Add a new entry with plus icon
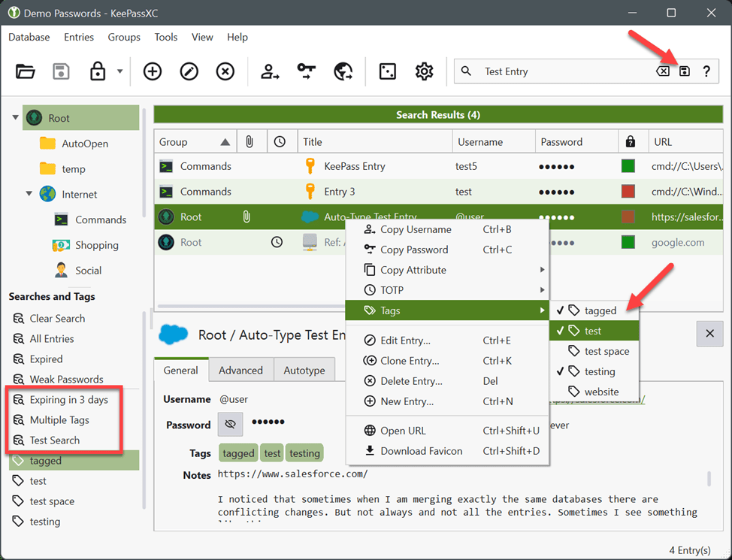Screen dimensions: 732x560 (x=153, y=71)
